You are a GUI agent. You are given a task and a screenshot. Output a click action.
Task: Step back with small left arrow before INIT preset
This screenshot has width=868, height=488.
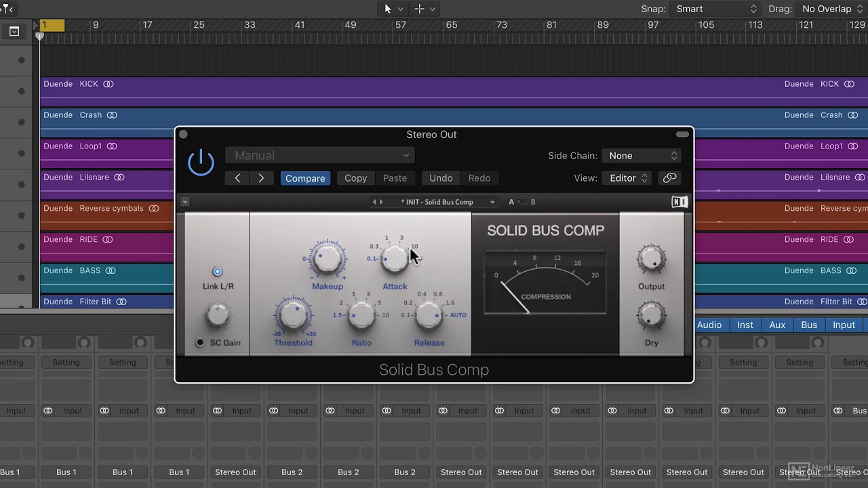[x=374, y=202]
